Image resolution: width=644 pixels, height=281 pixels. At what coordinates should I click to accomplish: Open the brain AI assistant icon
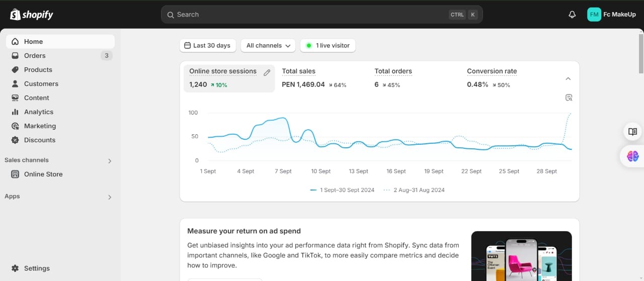632,156
